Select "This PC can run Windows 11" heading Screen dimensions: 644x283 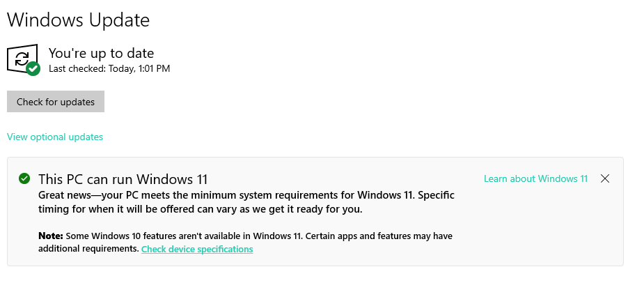(123, 179)
